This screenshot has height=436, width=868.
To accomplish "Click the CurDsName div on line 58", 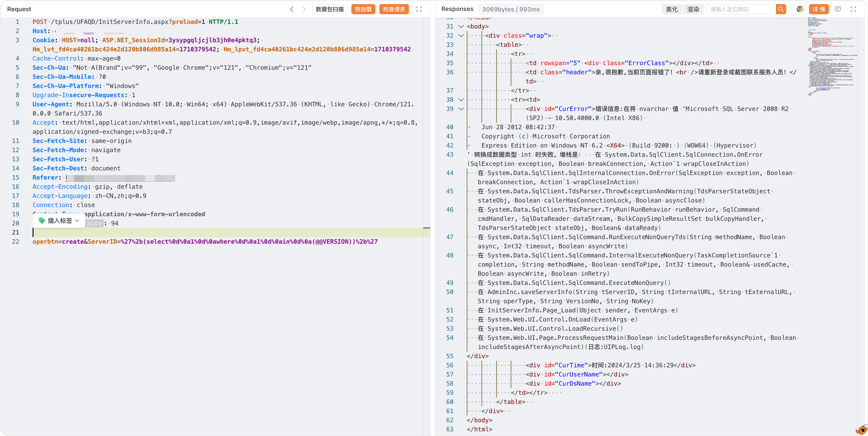I will coord(573,383).
